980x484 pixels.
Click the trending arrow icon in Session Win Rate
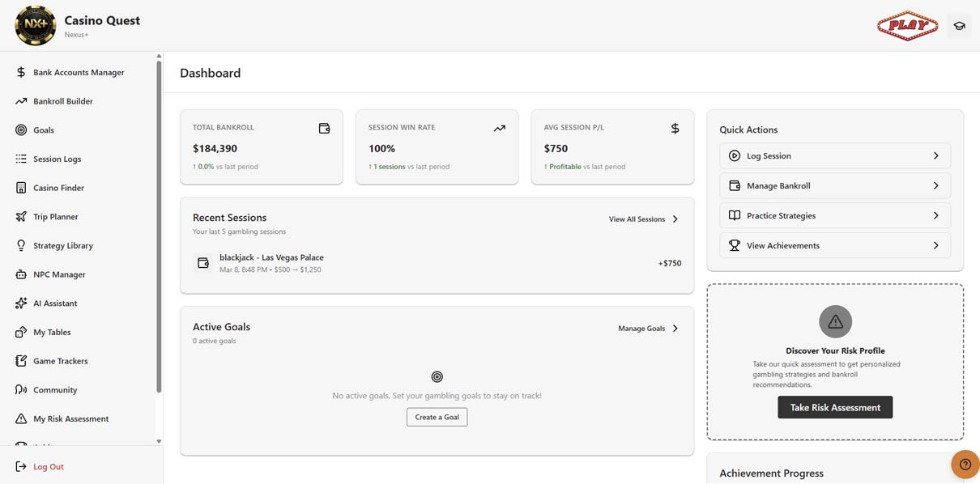[499, 128]
